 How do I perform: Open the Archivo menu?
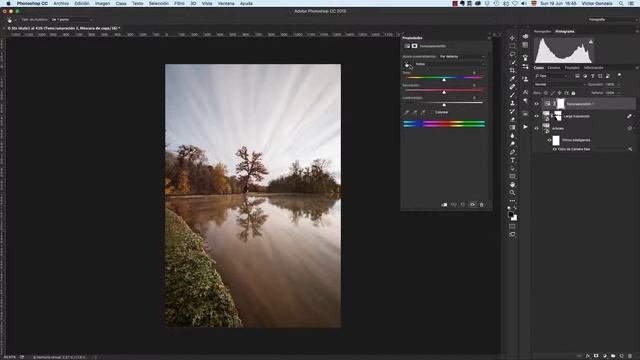61,3
